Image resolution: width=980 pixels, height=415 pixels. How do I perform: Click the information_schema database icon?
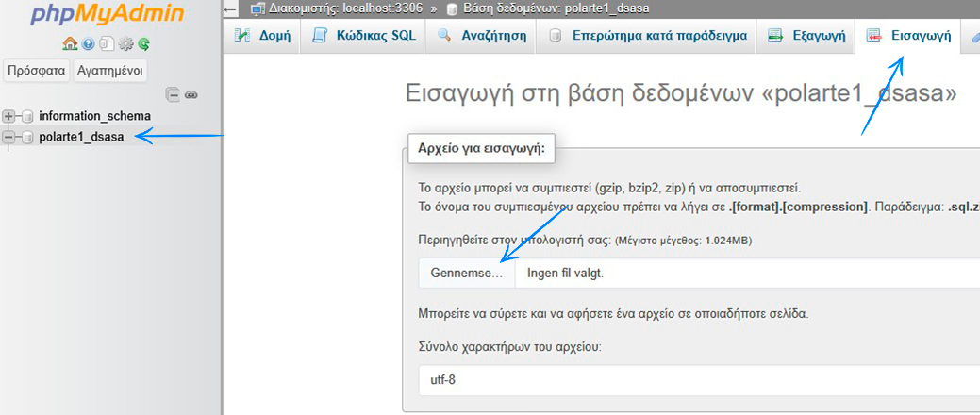[27, 116]
